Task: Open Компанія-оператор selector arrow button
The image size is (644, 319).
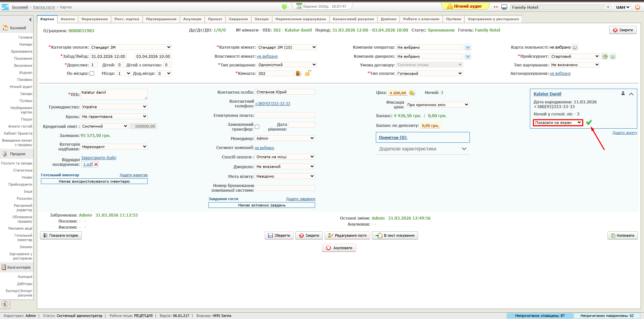Action: coord(468,47)
